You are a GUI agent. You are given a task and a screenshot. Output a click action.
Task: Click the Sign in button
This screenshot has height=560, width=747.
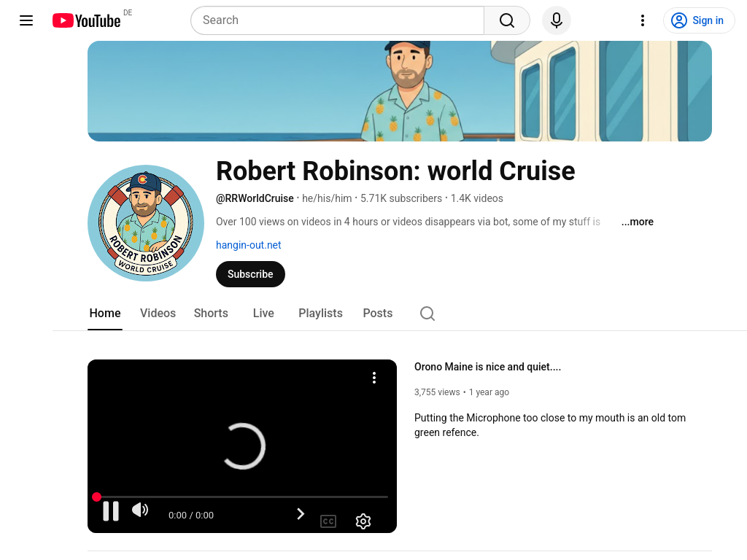coord(699,20)
